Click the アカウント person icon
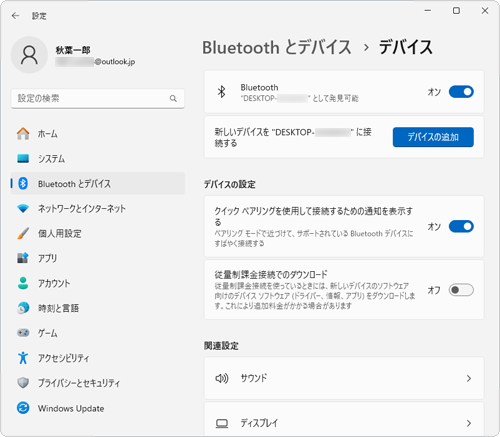This screenshot has height=437, width=500. 23,283
